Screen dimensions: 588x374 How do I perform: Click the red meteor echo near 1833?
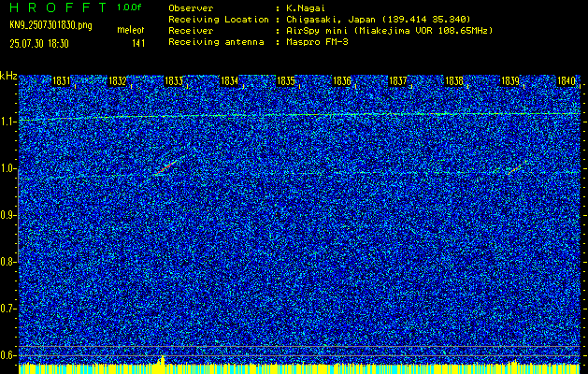click(166, 167)
